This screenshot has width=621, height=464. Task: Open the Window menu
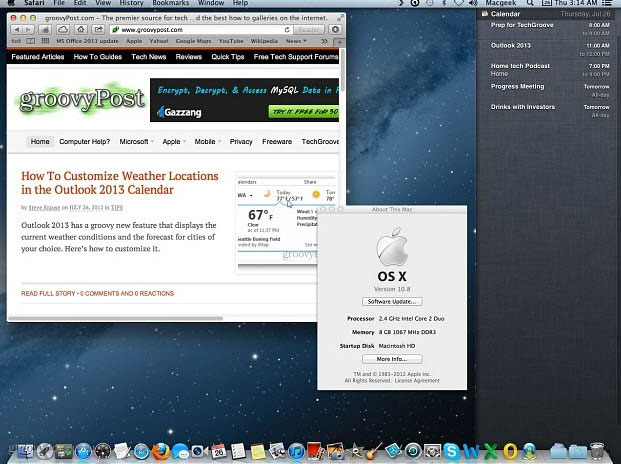pos(211,3)
